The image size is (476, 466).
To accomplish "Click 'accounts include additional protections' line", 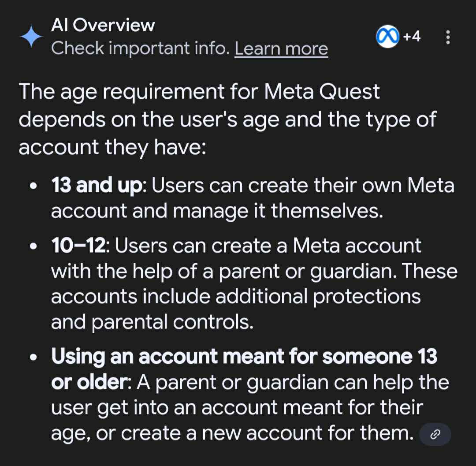I will pos(236,297).
